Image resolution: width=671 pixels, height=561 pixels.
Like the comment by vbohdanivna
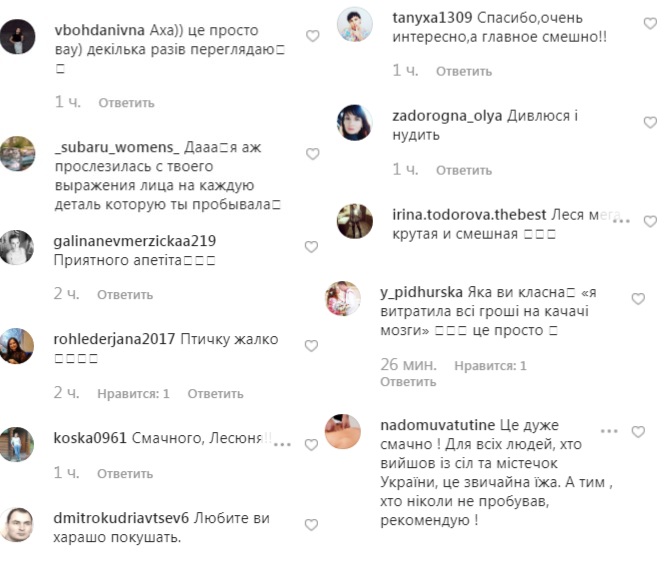pos(313,36)
